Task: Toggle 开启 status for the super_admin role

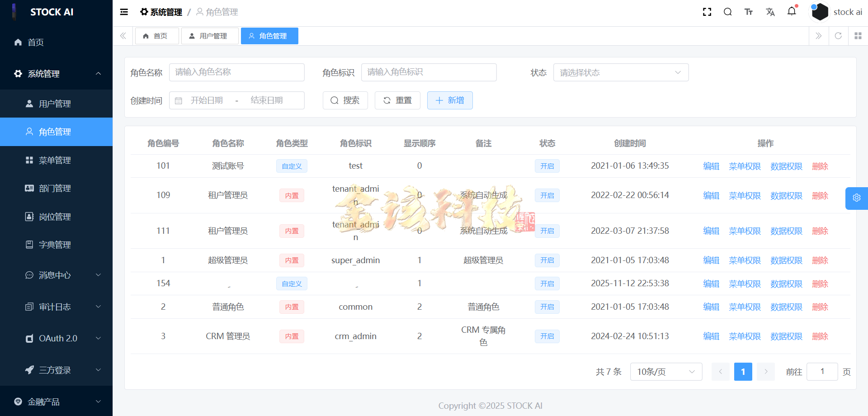Action: click(x=547, y=260)
